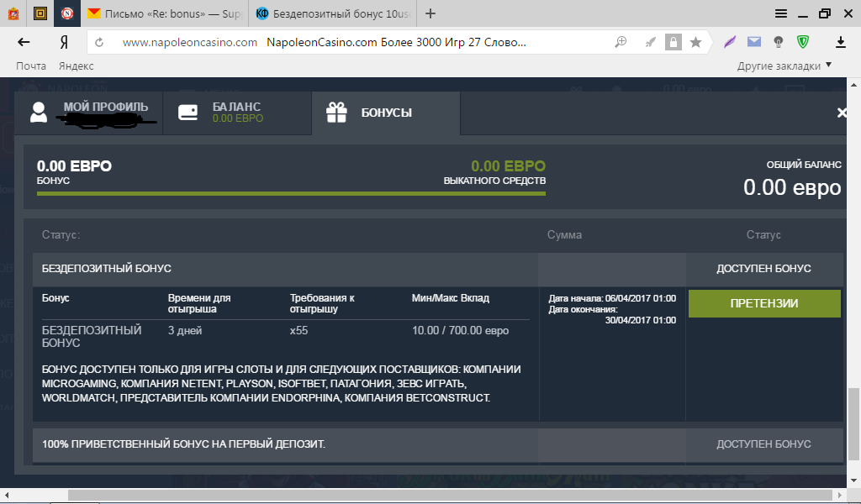The width and height of the screenshot is (861, 504).
Task: Select the 'Бонусы' tab
Action: click(386, 113)
